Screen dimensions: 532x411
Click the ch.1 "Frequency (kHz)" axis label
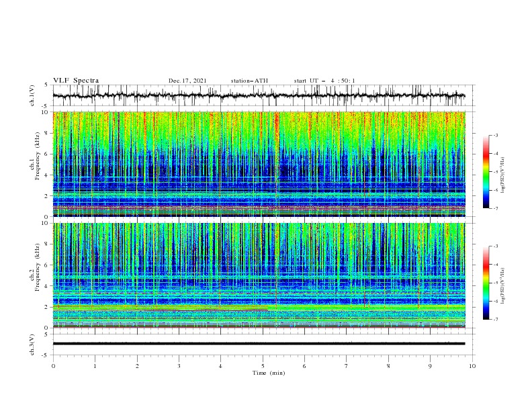(x=38, y=156)
